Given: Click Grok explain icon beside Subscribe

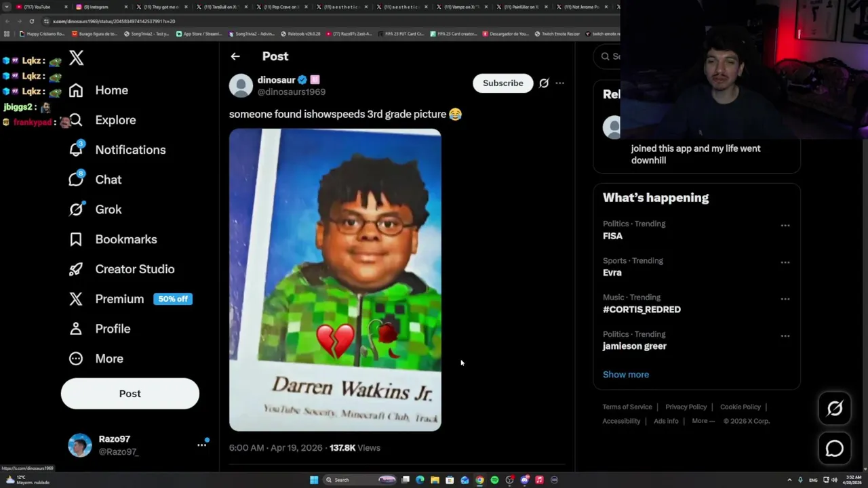Looking at the screenshot, I should [x=544, y=83].
